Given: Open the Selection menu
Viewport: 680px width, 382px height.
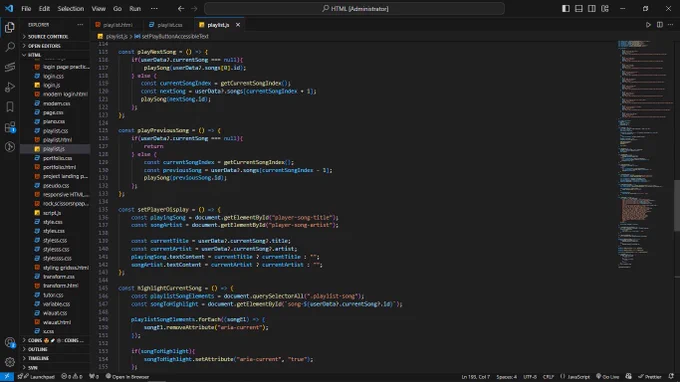Looking at the screenshot, I should (71, 9).
